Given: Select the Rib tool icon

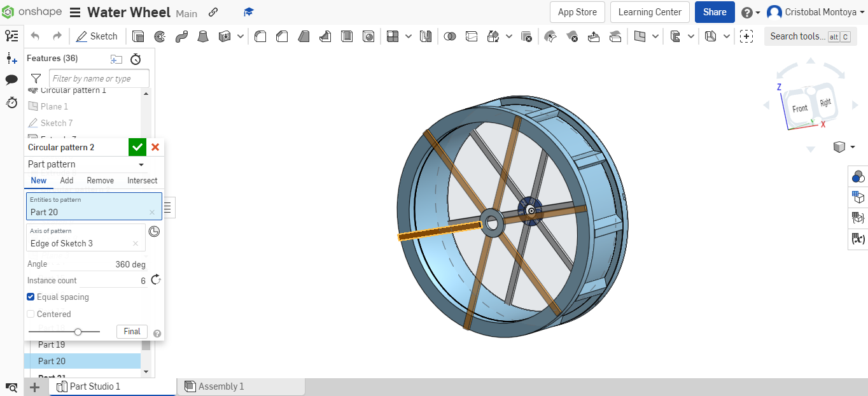Looking at the screenshot, I should coord(325,36).
